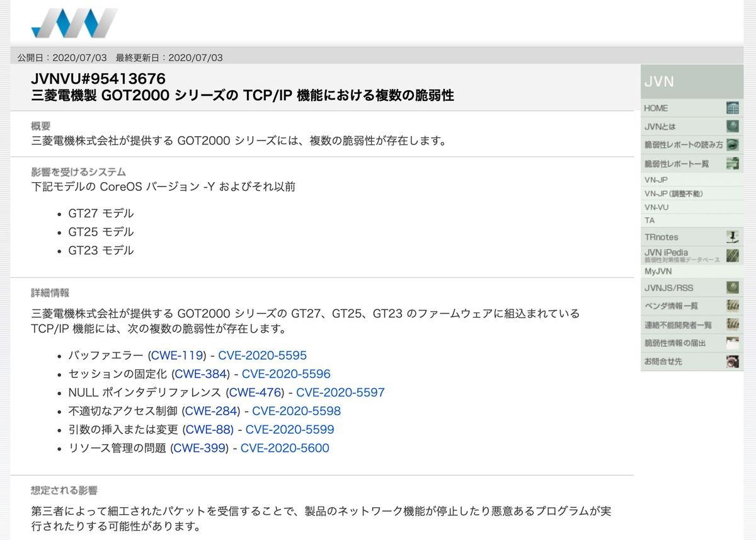The image size is (756, 540).
Task: Open the CVE-2020-5598 link
Action: 296,411
